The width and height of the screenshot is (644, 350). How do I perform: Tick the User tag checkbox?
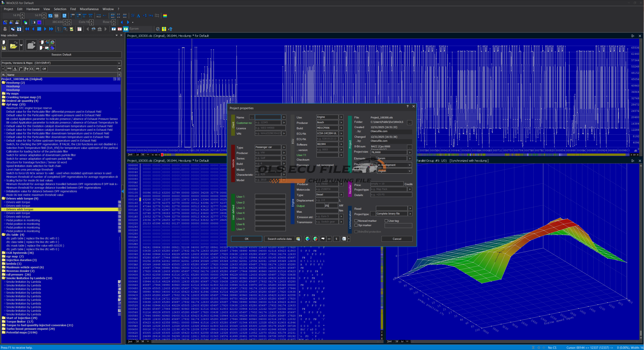(x=386, y=221)
